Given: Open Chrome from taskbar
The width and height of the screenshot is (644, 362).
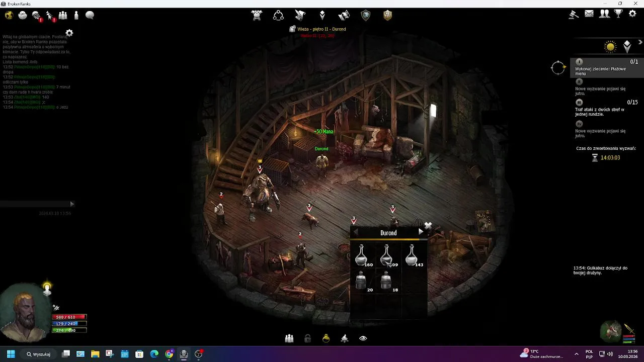Looking at the screenshot, I should click(x=169, y=354).
